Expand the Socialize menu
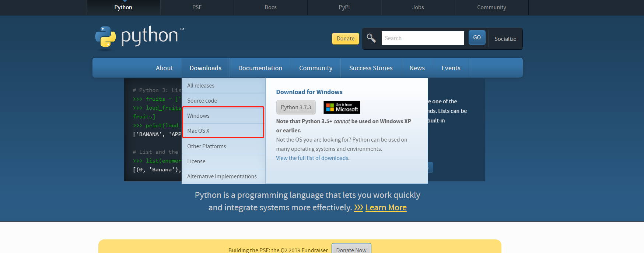This screenshot has height=253, width=644. (x=505, y=39)
